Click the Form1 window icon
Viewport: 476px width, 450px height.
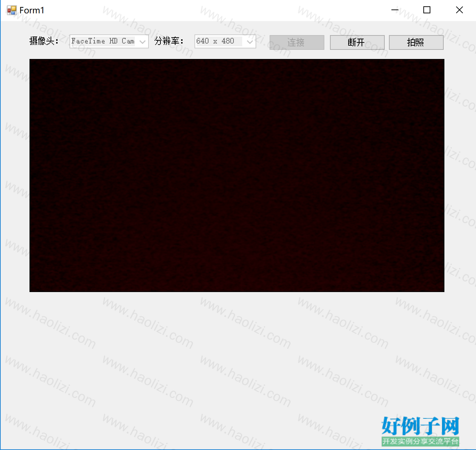12,11
